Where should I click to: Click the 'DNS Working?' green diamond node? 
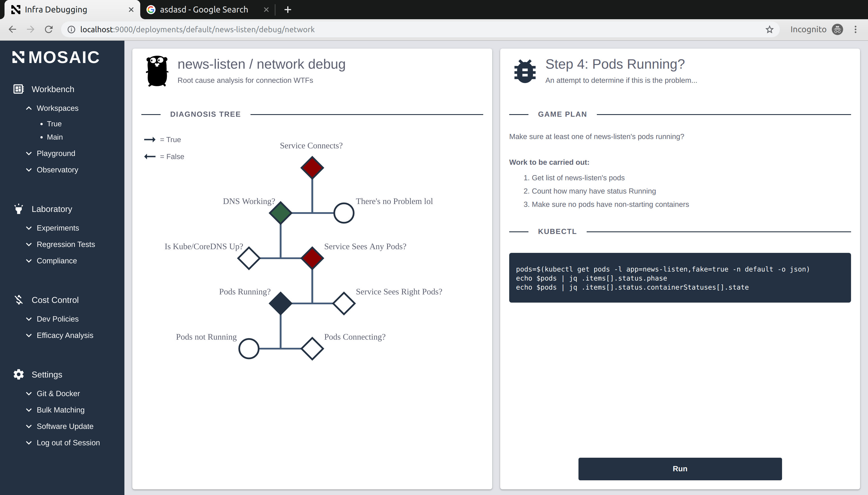(x=280, y=212)
